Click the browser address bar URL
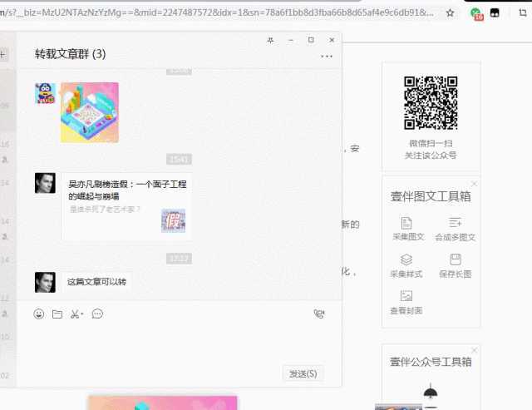 coord(217,13)
